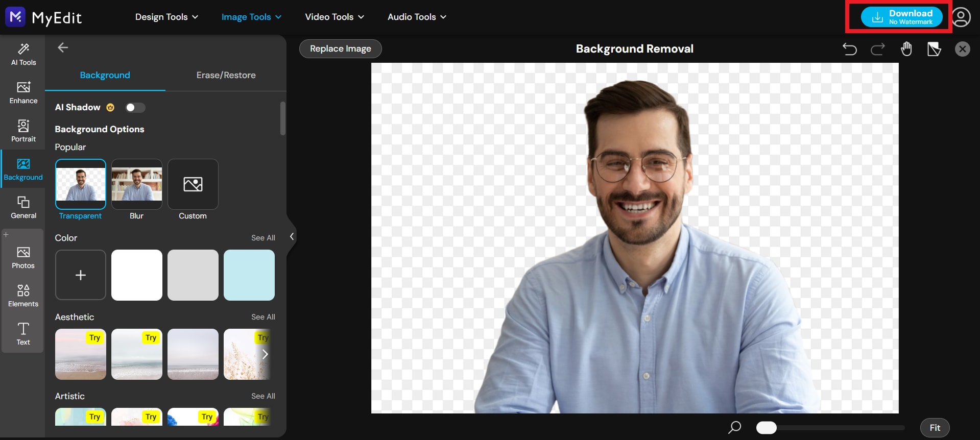Viewport: 980px width, 440px height.
Task: Go back with the left arrow
Action: 63,47
